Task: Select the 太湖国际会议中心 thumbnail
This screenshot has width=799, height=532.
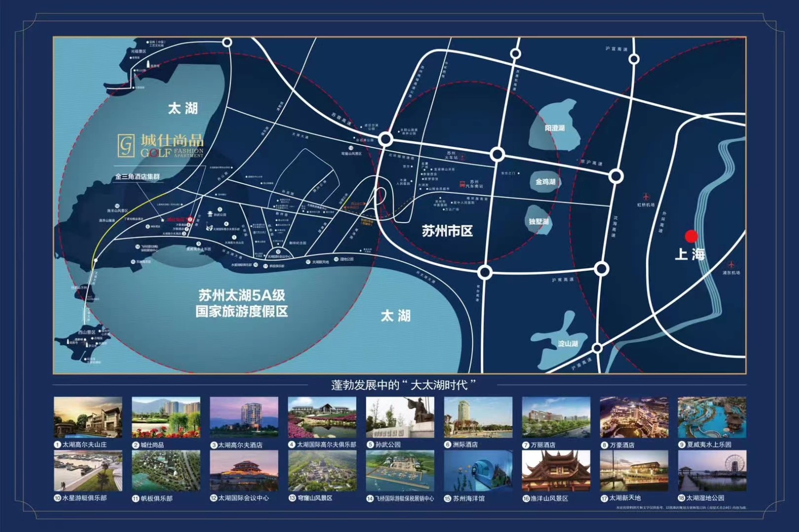Action: click(x=244, y=471)
